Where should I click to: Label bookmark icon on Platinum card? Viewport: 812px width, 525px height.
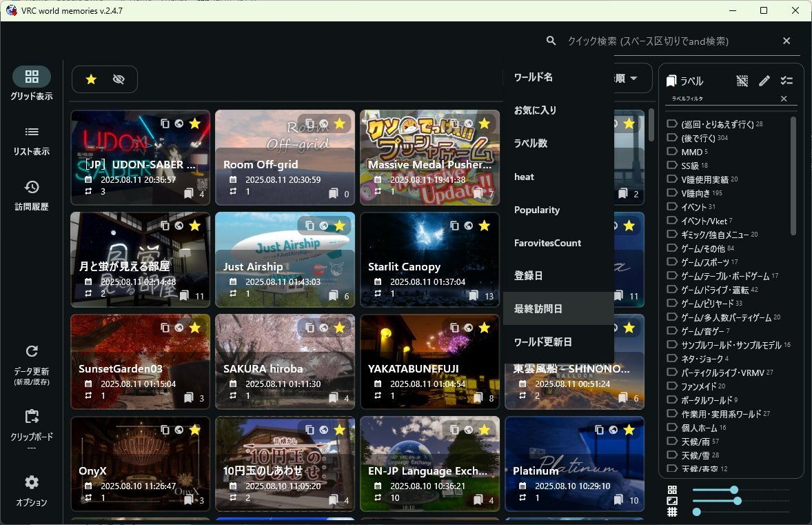618,499
